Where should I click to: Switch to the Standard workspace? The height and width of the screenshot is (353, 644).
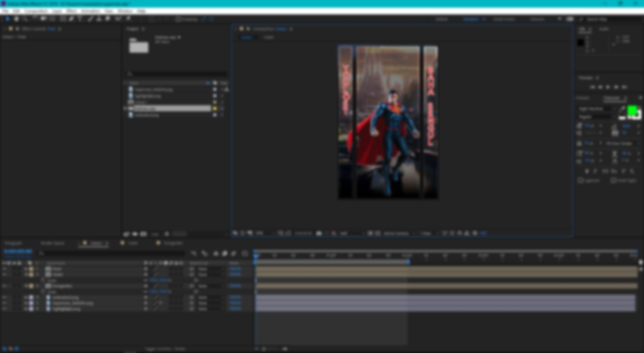[x=471, y=19]
